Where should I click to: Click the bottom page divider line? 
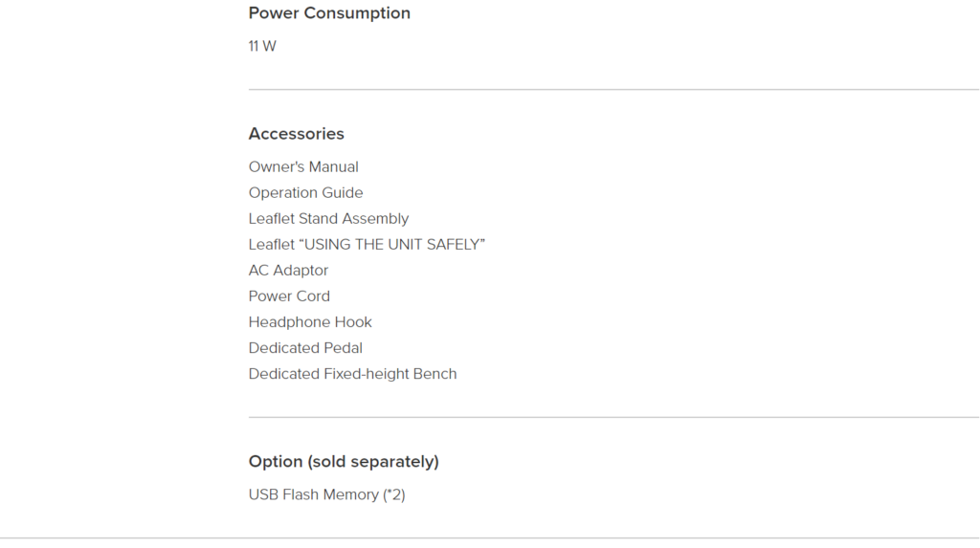[490, 538]
